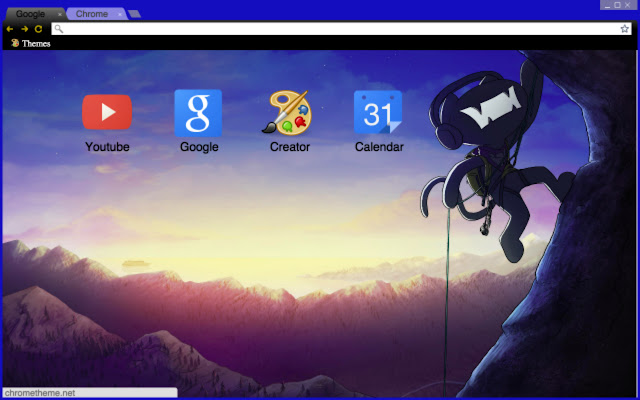Focus the address bar input field
The width and height of the screenshot is (640, 400).
[x=341, y=29]
